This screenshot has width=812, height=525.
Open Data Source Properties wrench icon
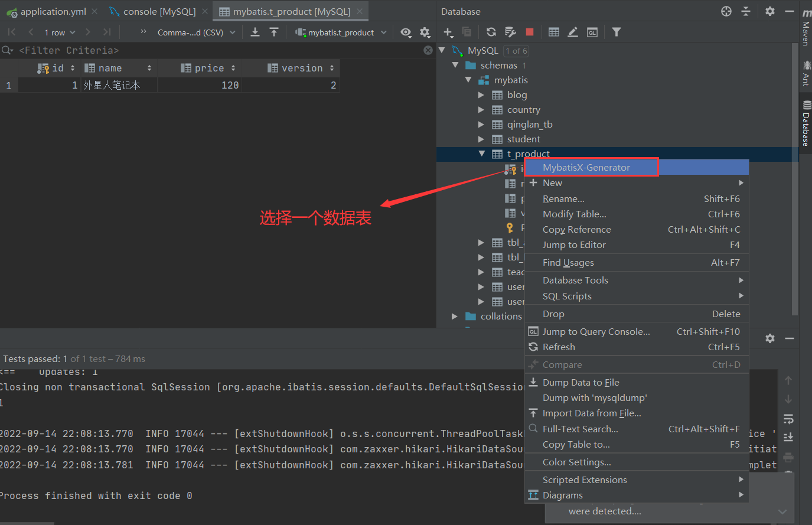pyautogui.click(x=510, y=32)
